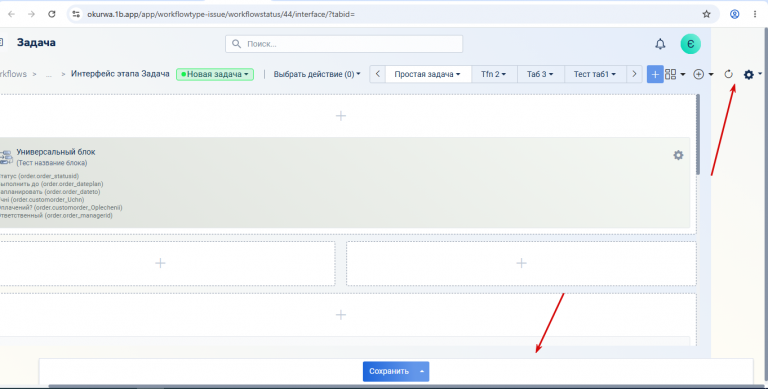Open Выбрать действие (0) dropdown
The width and height of the screenshot is (768, 389).
coord(317,74)
